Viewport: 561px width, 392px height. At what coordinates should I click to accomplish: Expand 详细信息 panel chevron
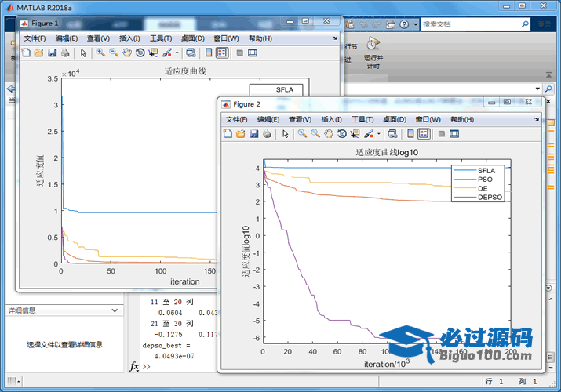pyautogui.click(x=115, y=310)
